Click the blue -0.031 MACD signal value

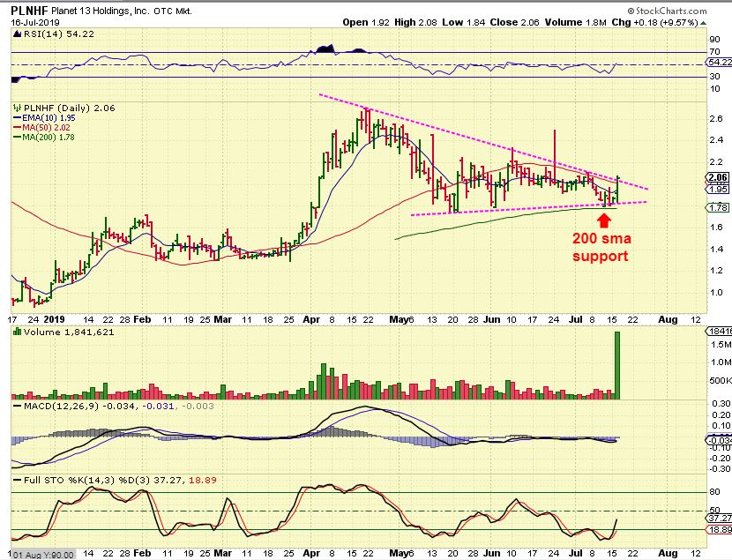point(158,406)
